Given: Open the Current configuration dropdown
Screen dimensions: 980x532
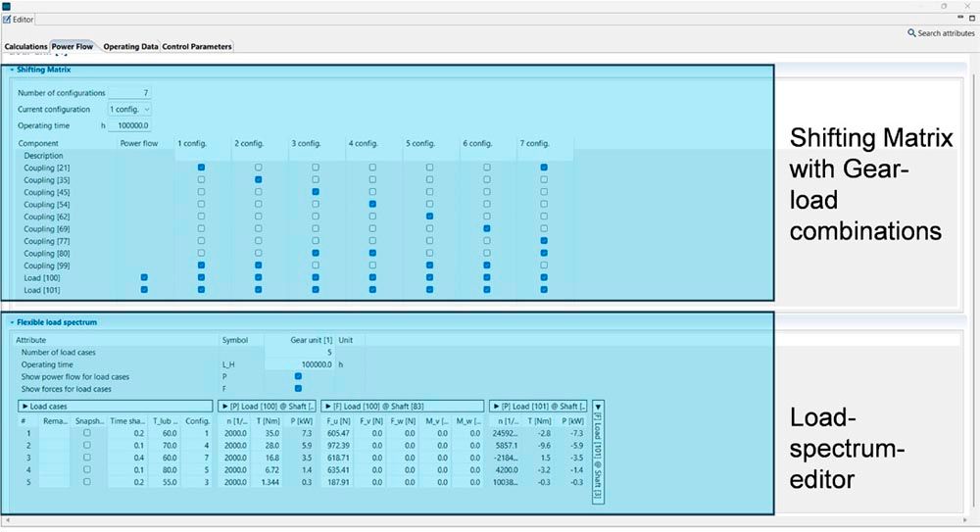Looking at the screenshot, I should [129, 110].
